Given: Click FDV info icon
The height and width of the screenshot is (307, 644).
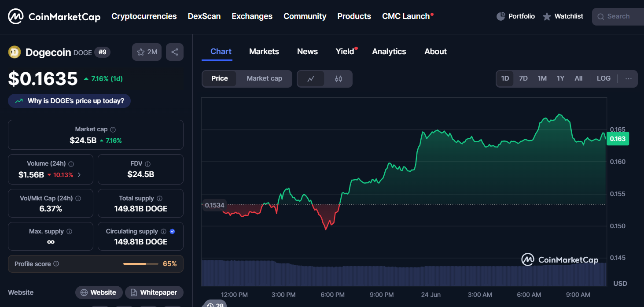Looking at the screenshot, I should (x=148, y=164).
